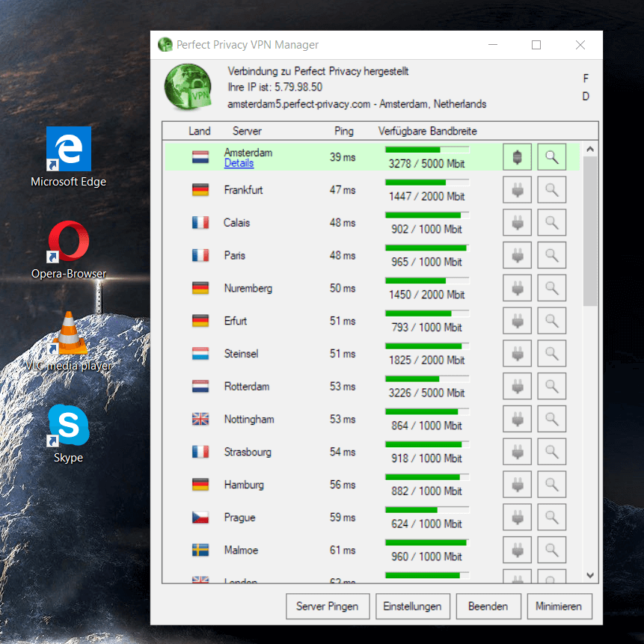Connect to Steinsel with plug icon
Screen dimensions: 644x644
[517, 354]
